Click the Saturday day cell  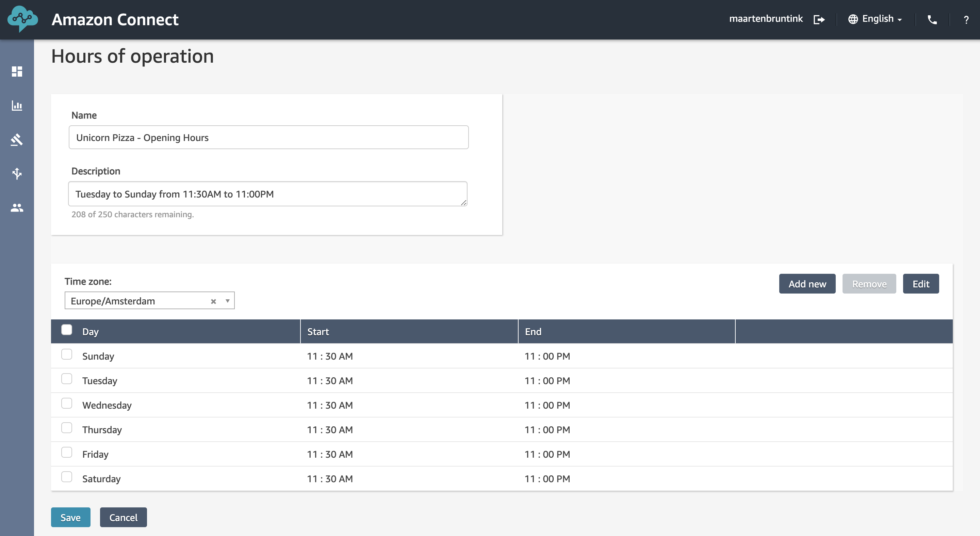tap(102, 479)
